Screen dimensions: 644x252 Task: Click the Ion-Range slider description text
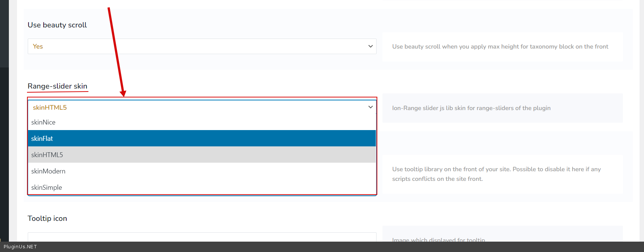(471, 108)
